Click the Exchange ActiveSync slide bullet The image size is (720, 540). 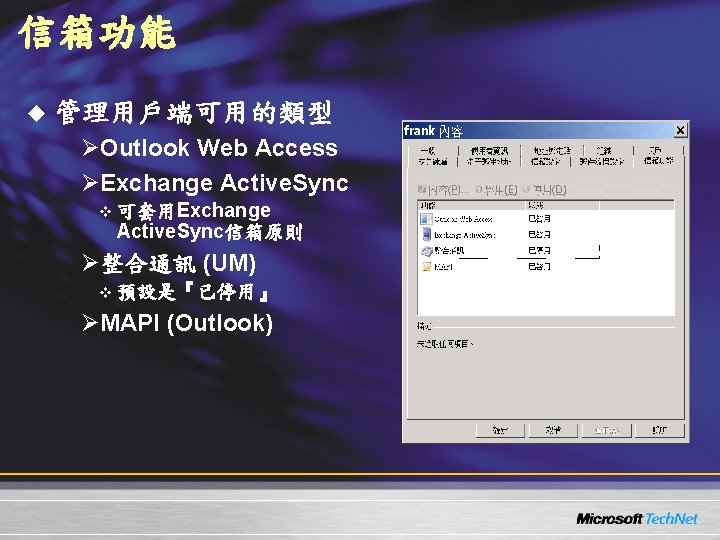tap(224, 183)
